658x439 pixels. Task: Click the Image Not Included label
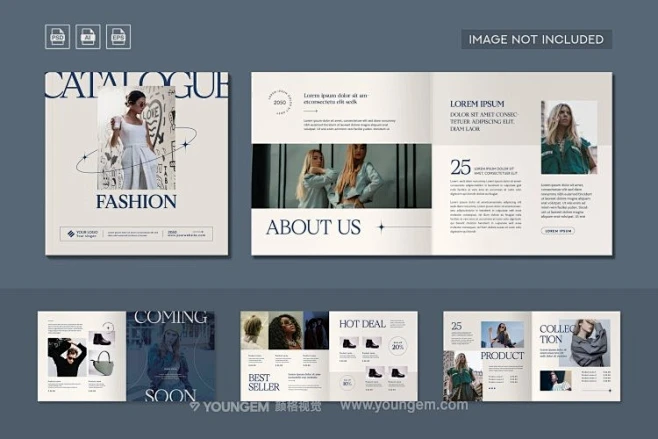[x=537, y=39]
